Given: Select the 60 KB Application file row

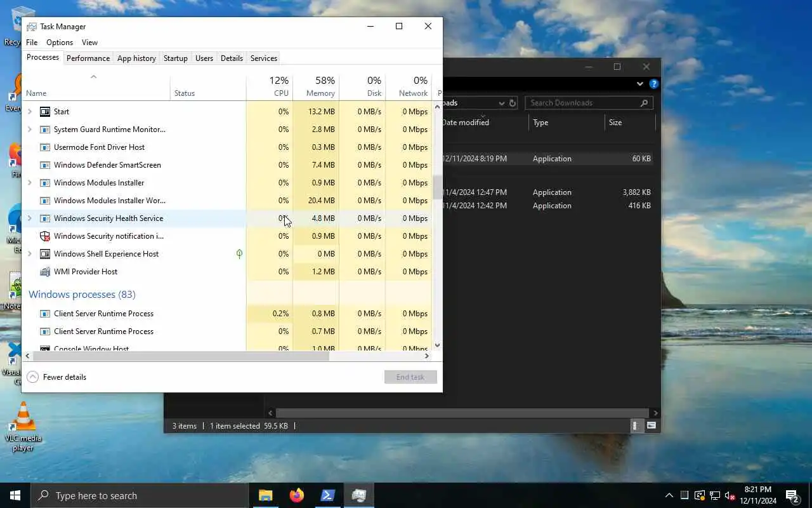Looking at the screenshot, I should (549, 159).
